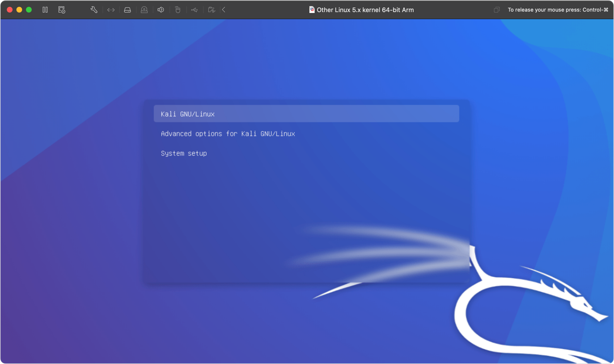This screenshot has height=364, width=614.
Task: Click the network adapter arrows icon
Action: pos(111,10)
